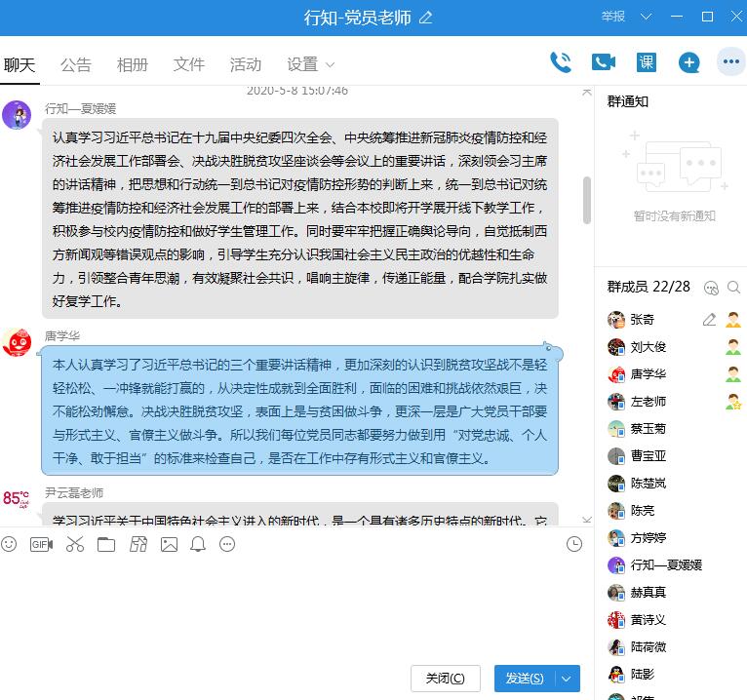This screenshot has height=700, width=747.
Task: Insert a picture using the image icon
Action: coord(169,544)
